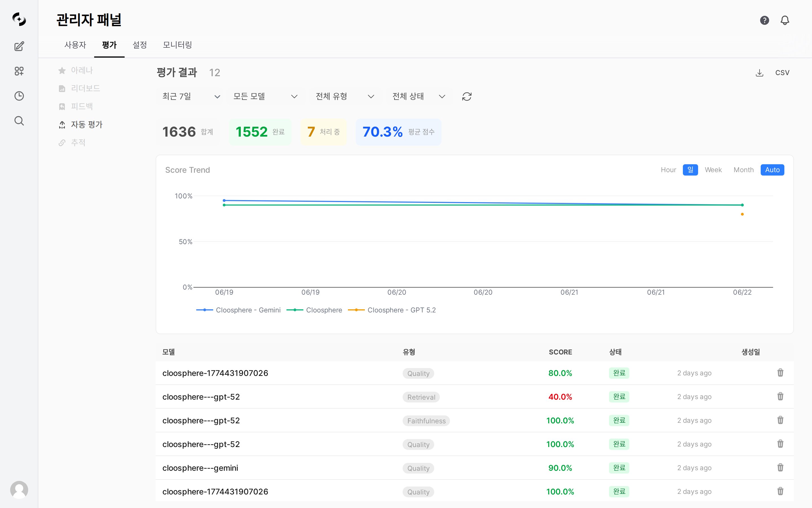Click the blue Gemini 06/19 data point
The width and height of the screenshot is (812, 508).
224,201
